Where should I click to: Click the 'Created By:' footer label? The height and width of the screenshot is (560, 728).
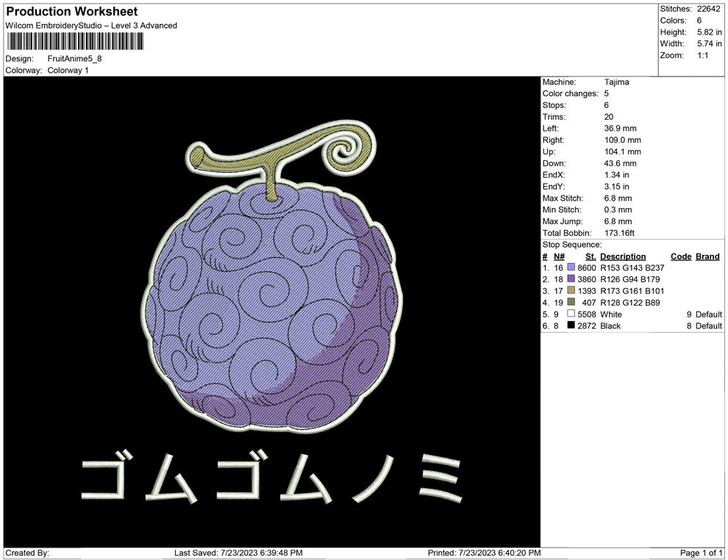coord(27,553)
